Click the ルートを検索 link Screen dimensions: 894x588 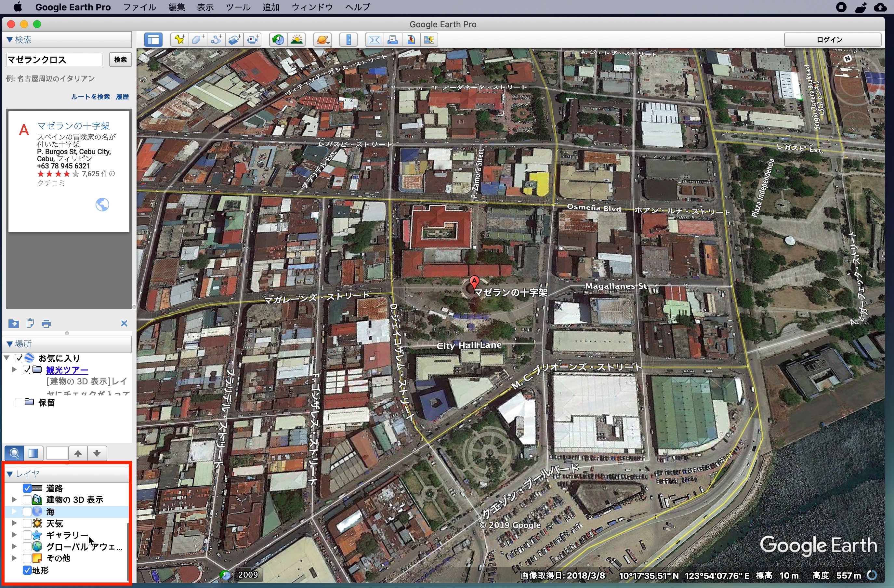tap(90, 97)
